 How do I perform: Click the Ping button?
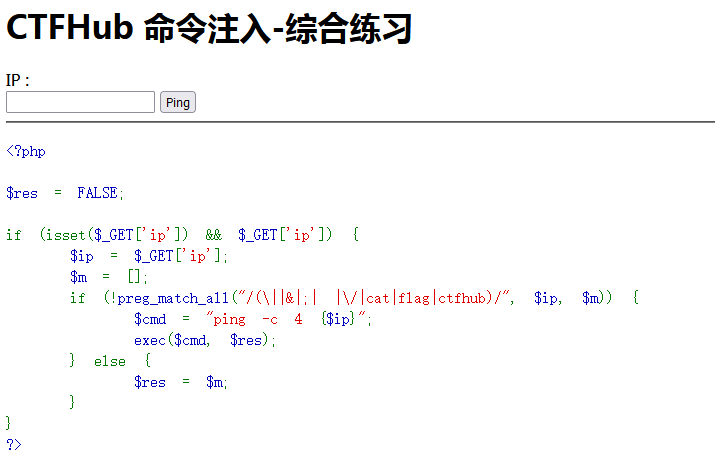tap(178, 102)
